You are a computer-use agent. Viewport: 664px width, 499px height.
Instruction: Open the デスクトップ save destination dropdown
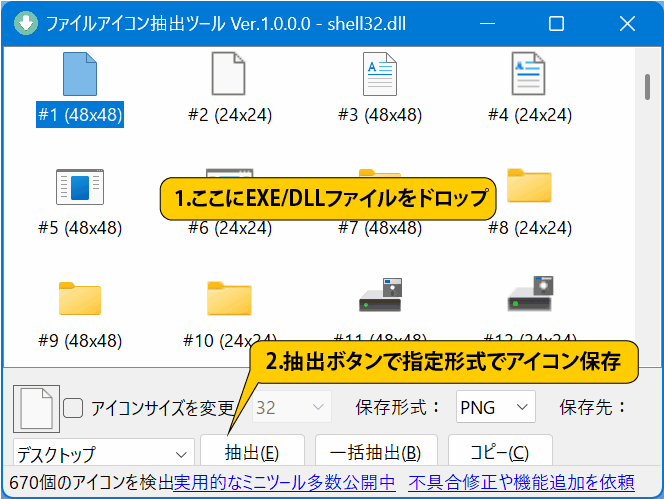pos(104,452)
